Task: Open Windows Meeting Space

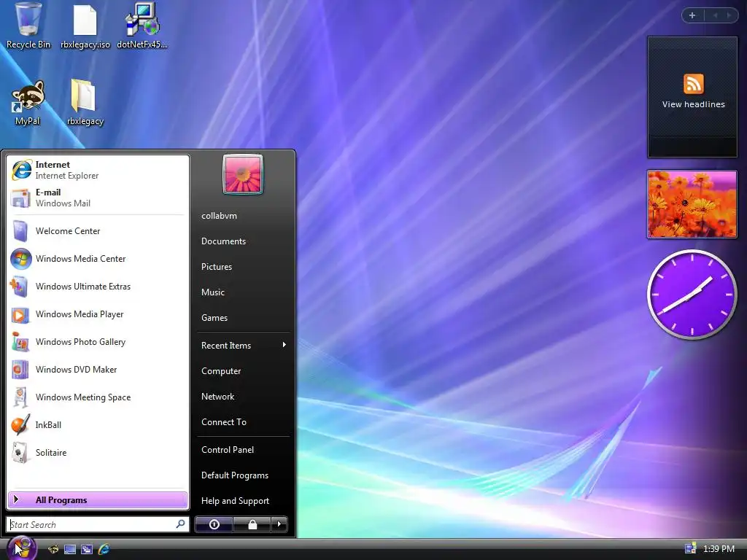Action: click(x=98, y=397)
